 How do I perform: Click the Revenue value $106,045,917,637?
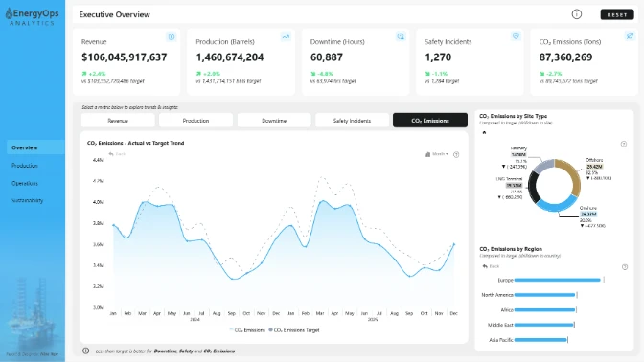click(124, 57)
